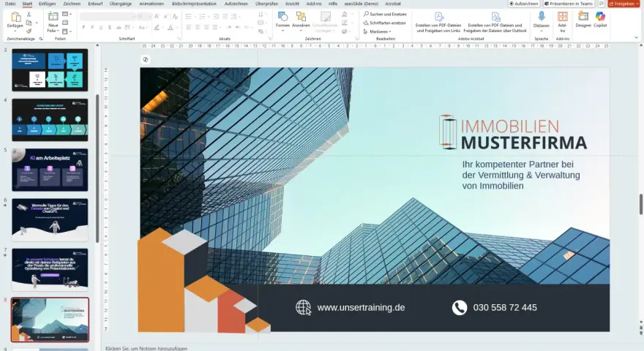The width and height of the screenshot is (644, 351).
Task: Create PDF and share via link
Action: coord(438,22)
